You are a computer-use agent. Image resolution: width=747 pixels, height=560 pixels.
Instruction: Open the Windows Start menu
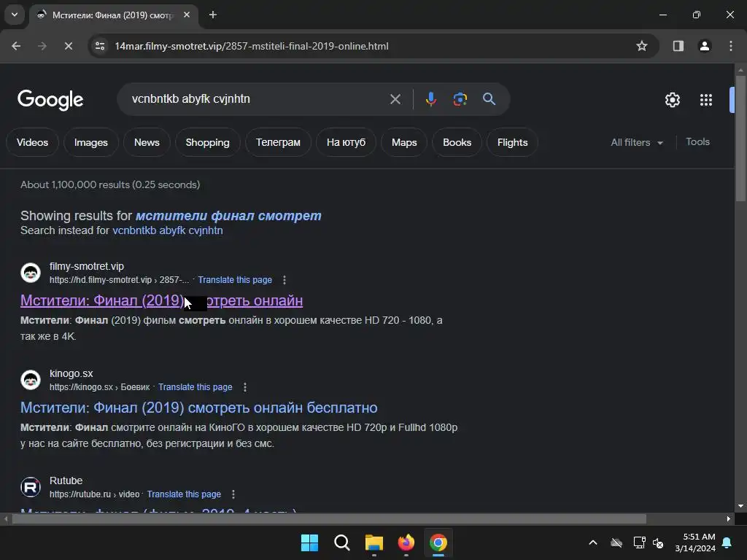click(x=309, y=542)
